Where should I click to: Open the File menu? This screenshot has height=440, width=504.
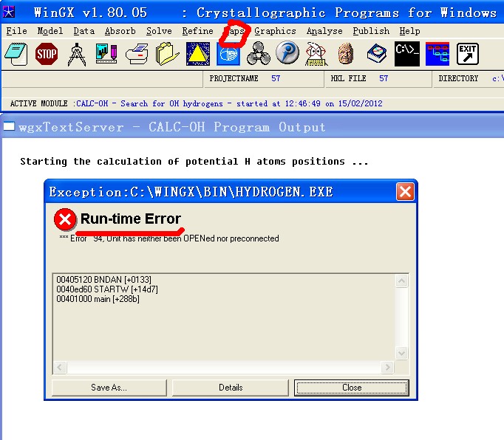pyautogui.click(x=16, y=31)
